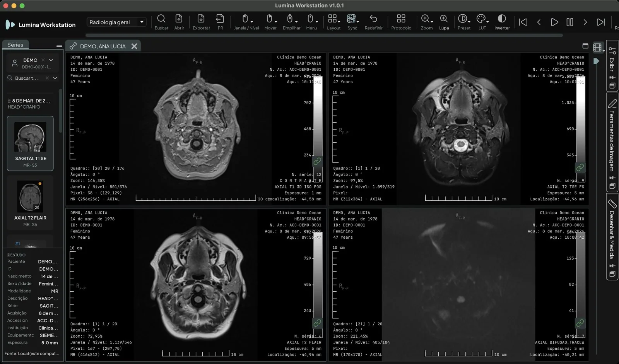
Task: Open the Protocolo hanging protocol tool
Action: click(401, 22)
